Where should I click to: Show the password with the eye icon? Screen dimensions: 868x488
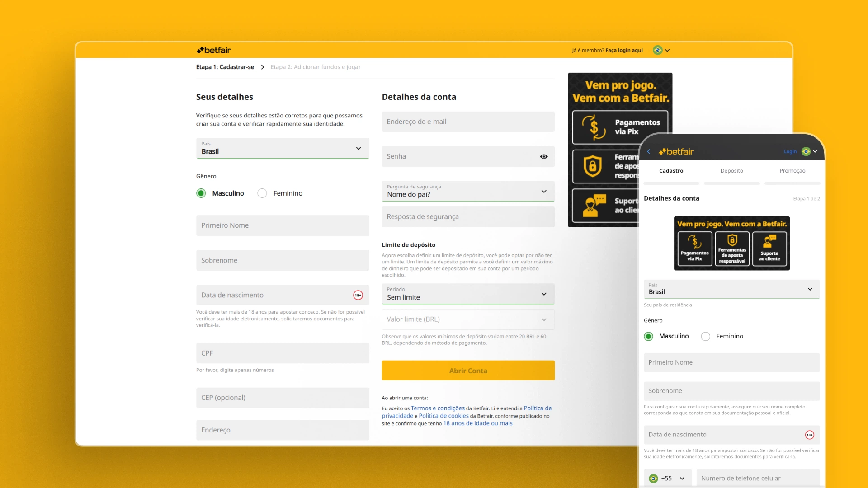click(x=543, y=156)
